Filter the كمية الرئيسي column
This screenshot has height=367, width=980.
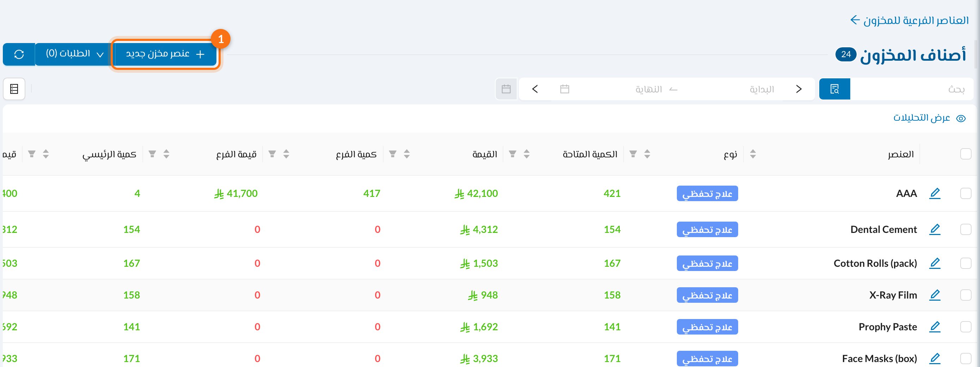tap(152, 154)
